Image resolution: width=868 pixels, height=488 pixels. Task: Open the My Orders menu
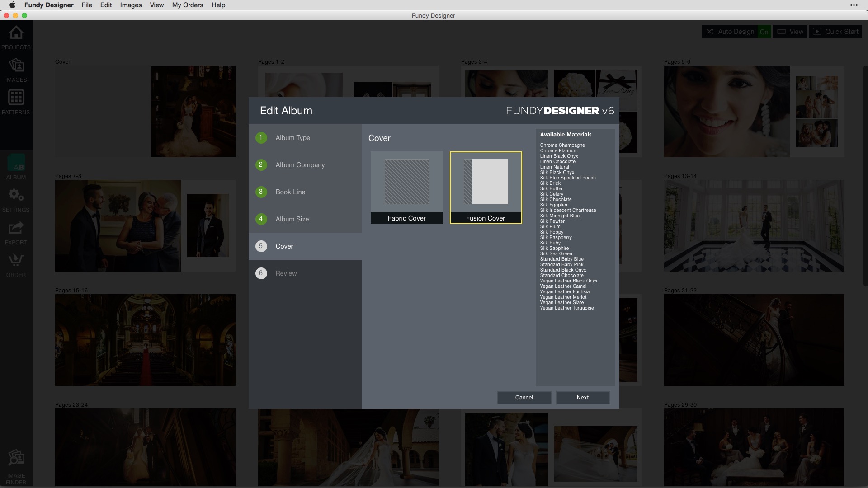pyautogui.click(x=188, y=5)
